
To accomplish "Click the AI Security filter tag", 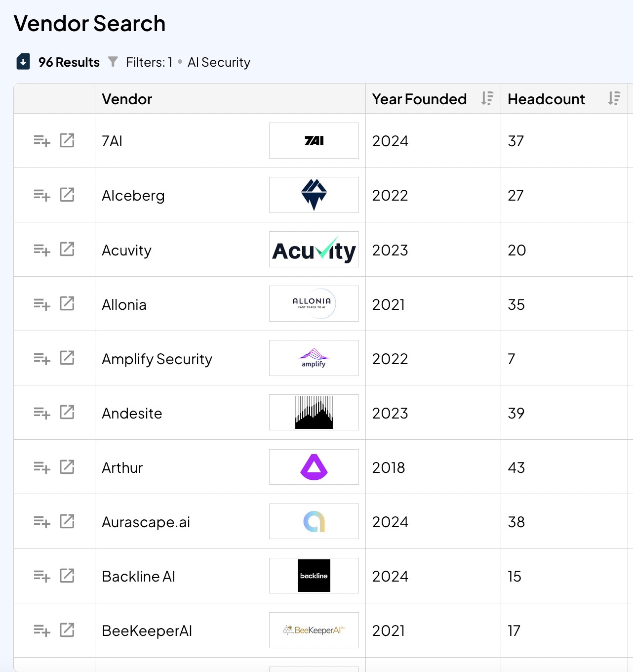I will pos(219,62).
